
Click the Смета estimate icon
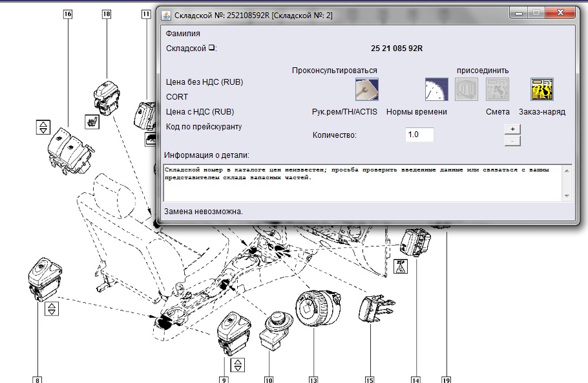[498, 89]
